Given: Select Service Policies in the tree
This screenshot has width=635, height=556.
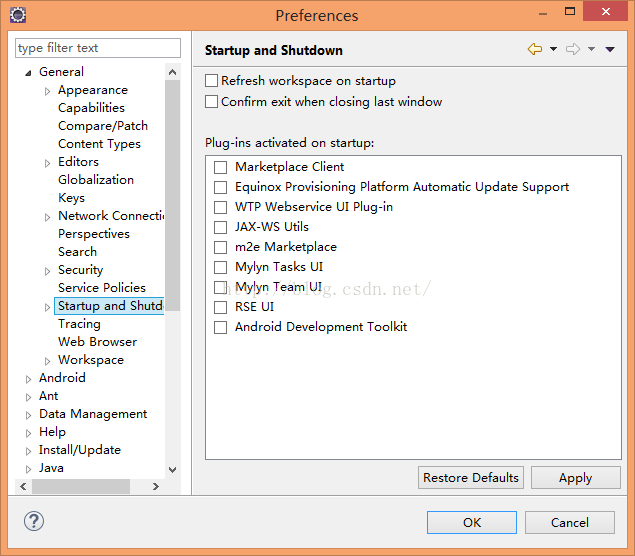Looking at the screenshot, I should 102,288.
